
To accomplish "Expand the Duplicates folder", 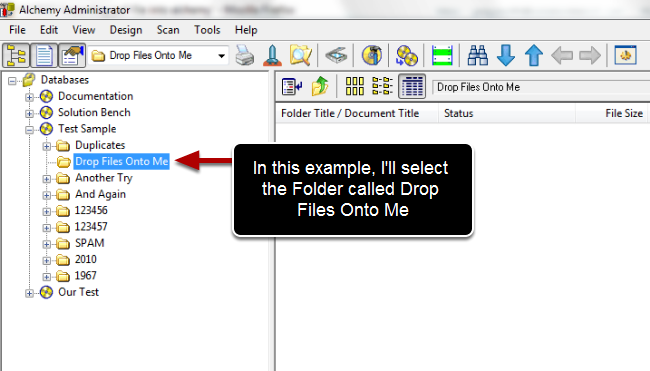I will (x=46, y=146).
